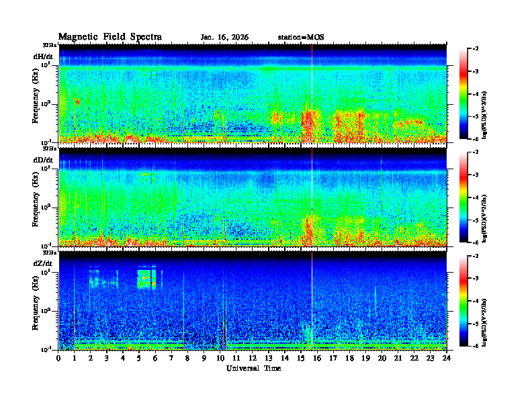Click the 'Universal Time' axis title

[253, 368]
